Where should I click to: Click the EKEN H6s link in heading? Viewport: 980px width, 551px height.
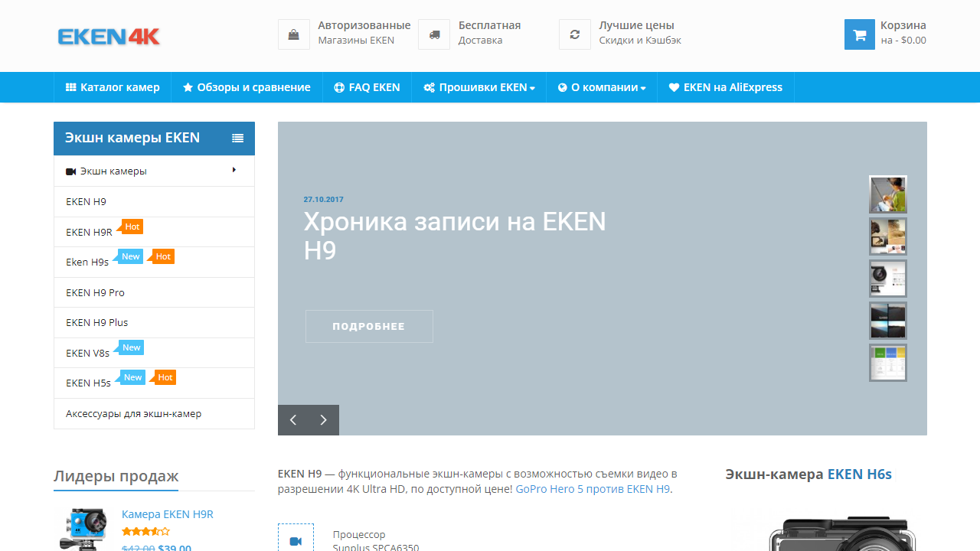click(x=860, y=474)
